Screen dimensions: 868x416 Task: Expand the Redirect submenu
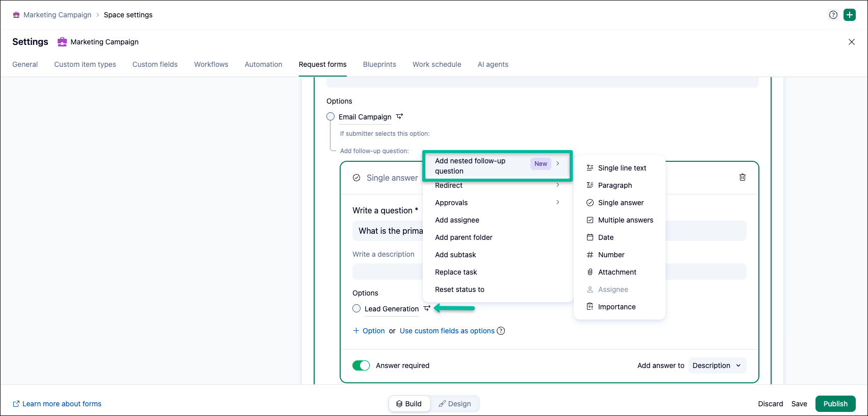pyautogui.click(x=498, y=185)
